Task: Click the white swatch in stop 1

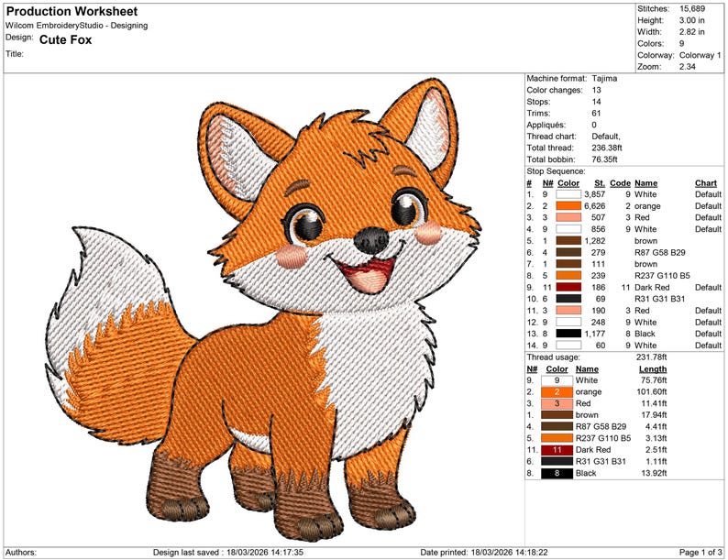Action: tap(568, 195)
